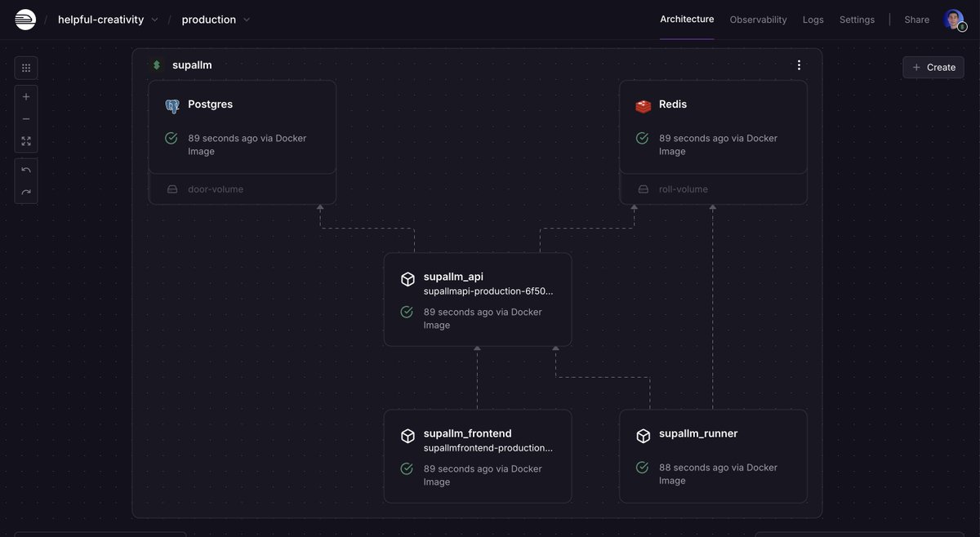Screen dimensions: 980x537
Task: Click the supallmfrontend-production domain text
Action: 488,448
